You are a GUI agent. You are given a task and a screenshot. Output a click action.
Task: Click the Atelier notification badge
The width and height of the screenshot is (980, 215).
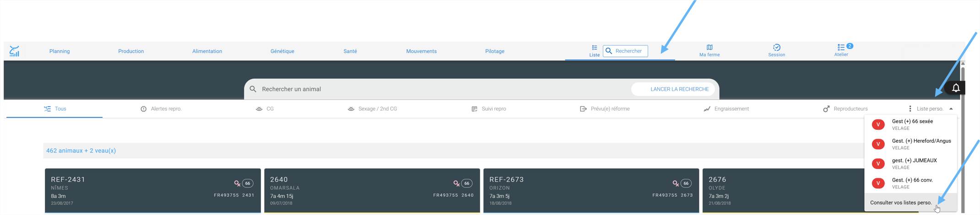coord(850,46)
